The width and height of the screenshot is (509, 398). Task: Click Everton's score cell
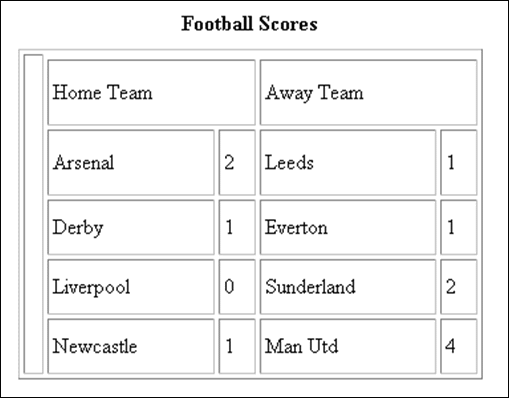459,227
